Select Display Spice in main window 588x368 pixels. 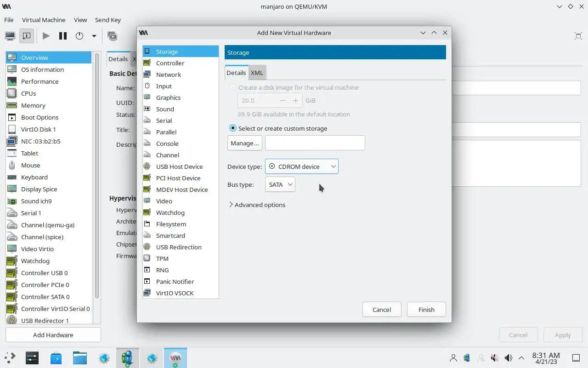(49, 189)
